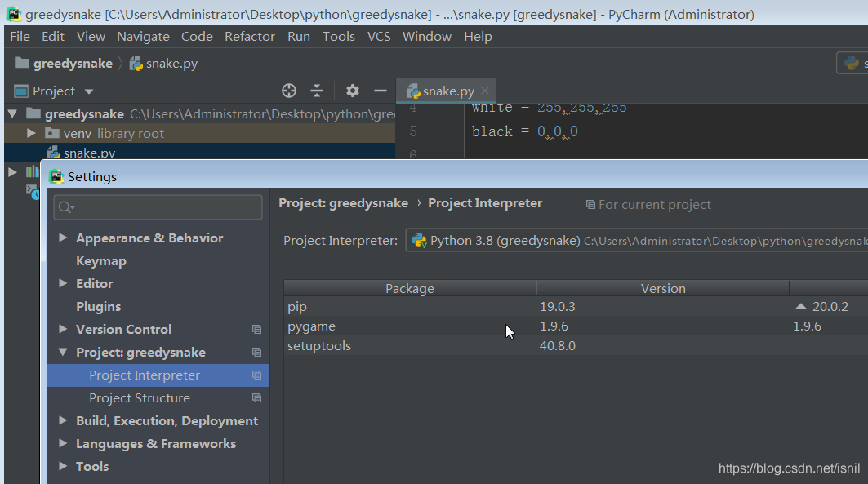The width and height of the screenshot is (868, 484).
Task: Select the pygame package row
Action: 576,326
